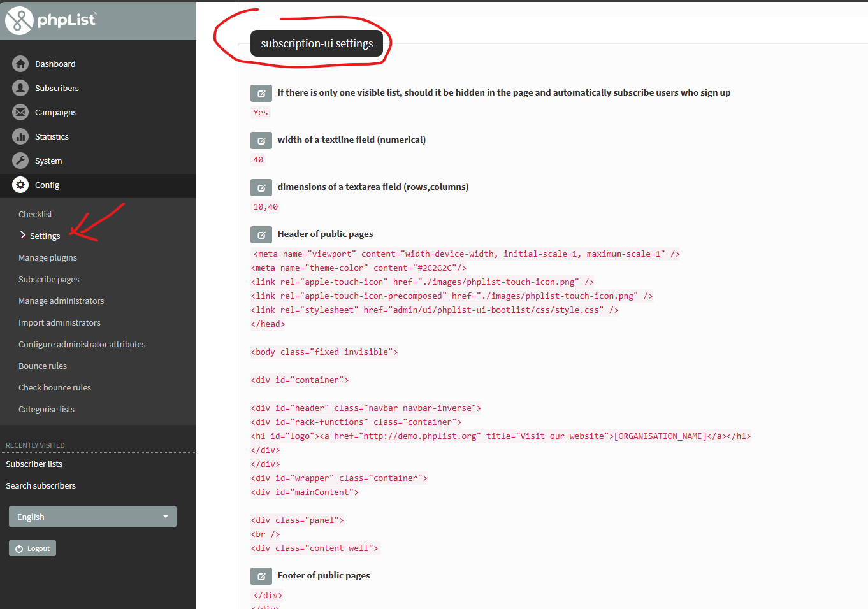The height and width of the screenshot is (609, 868).
Task: Click the div class content well line
Action: click(x=315, y=548)
